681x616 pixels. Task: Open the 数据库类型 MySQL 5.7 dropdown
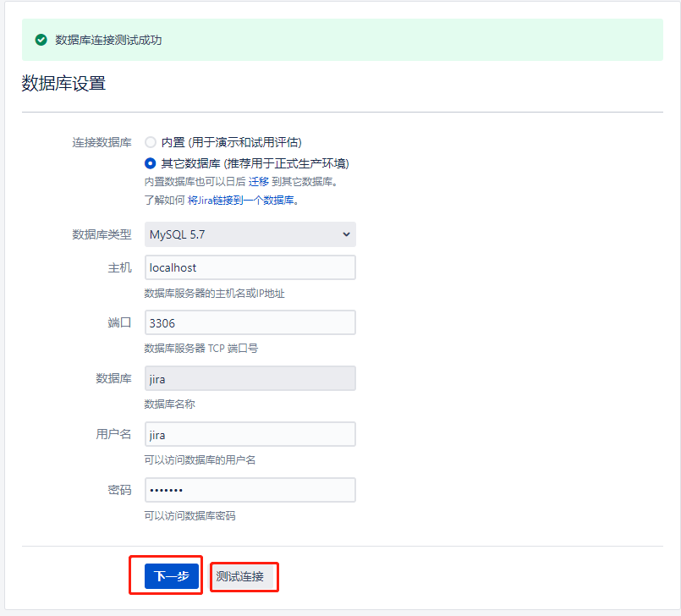(250, 234)
